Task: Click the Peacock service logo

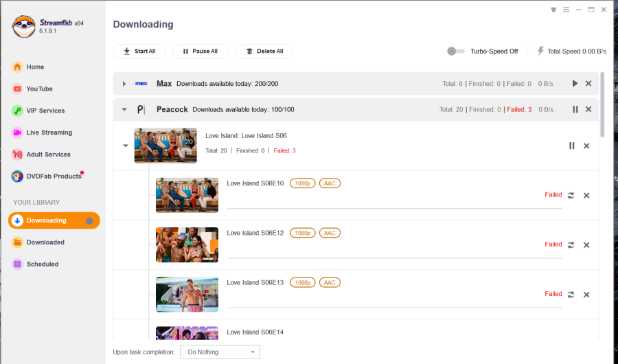Action: (x=141, y=110)
